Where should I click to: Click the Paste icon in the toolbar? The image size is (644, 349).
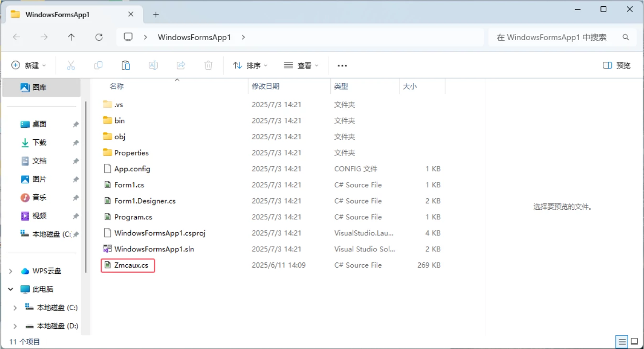tap(126, 65)
